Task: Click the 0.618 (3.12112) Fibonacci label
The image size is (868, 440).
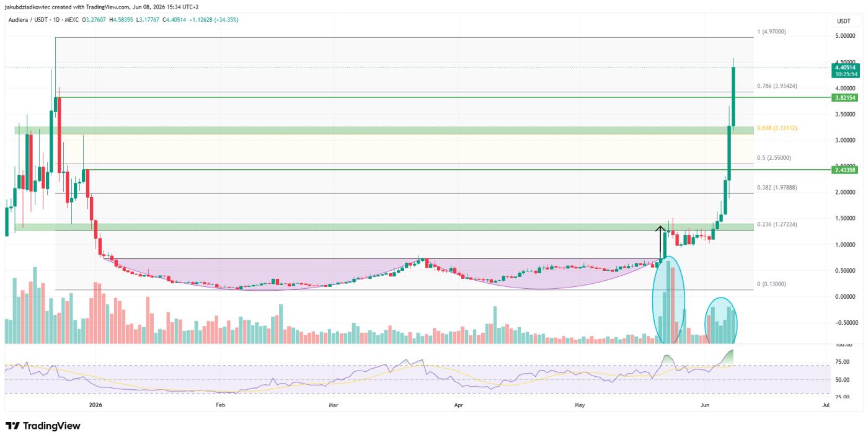Action: [777, 128]
